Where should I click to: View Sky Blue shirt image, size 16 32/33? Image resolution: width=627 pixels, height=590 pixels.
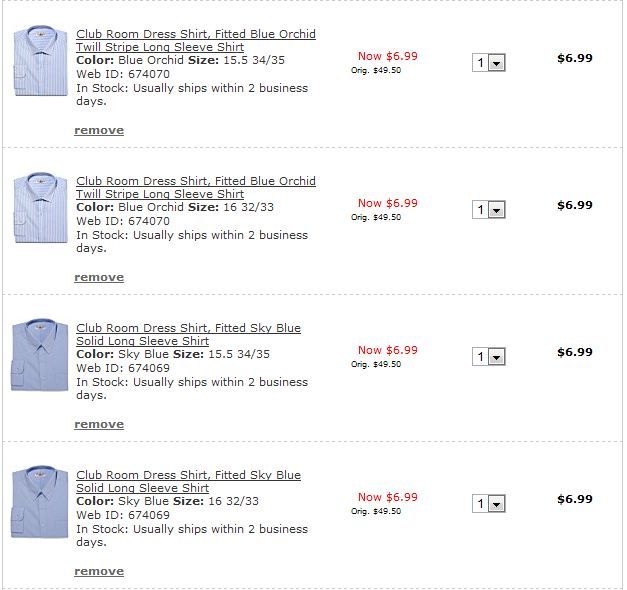pyautogui.click(x=40, y=502)
